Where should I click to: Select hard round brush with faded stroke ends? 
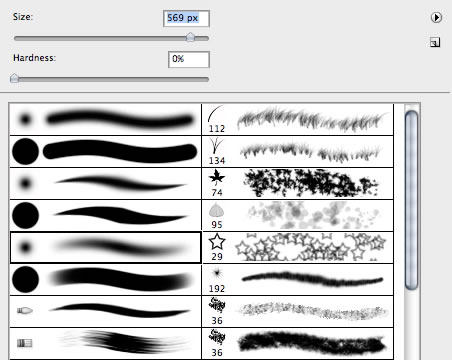coord(105,280)
